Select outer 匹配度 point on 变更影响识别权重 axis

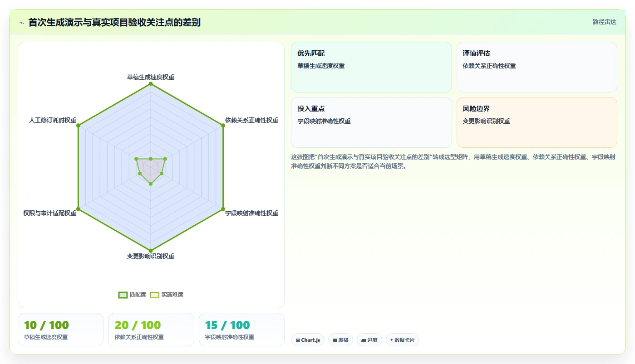tap(151, 250)
